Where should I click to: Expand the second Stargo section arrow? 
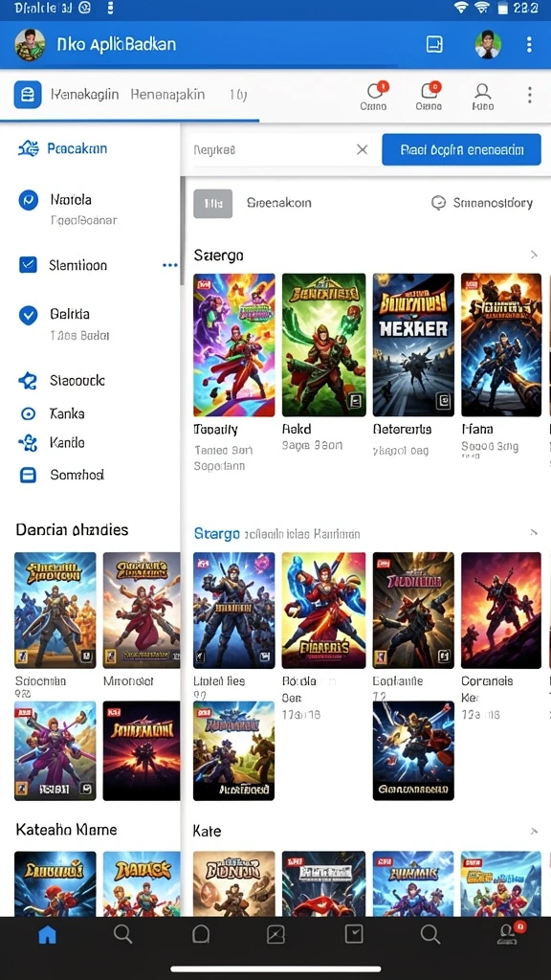pyautogui.click(x=534, y=532)
